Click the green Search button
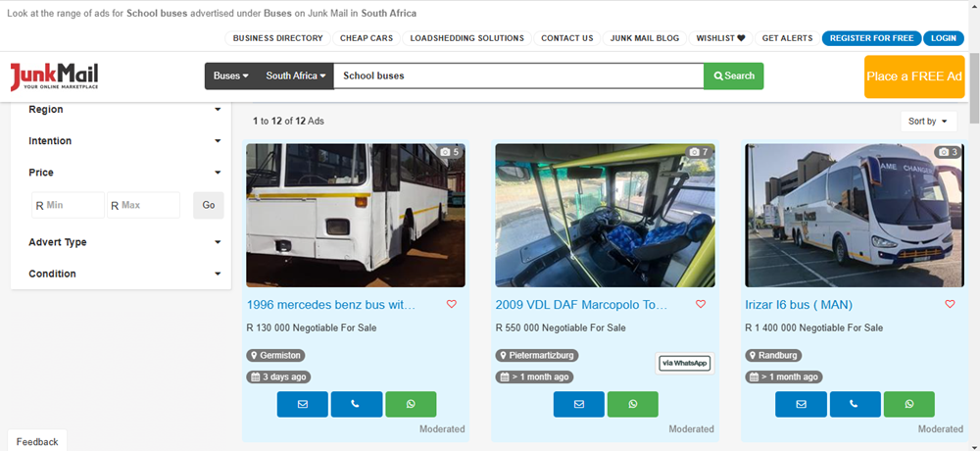Viewport: 980px width, 451px height. (x=734, y=75)
